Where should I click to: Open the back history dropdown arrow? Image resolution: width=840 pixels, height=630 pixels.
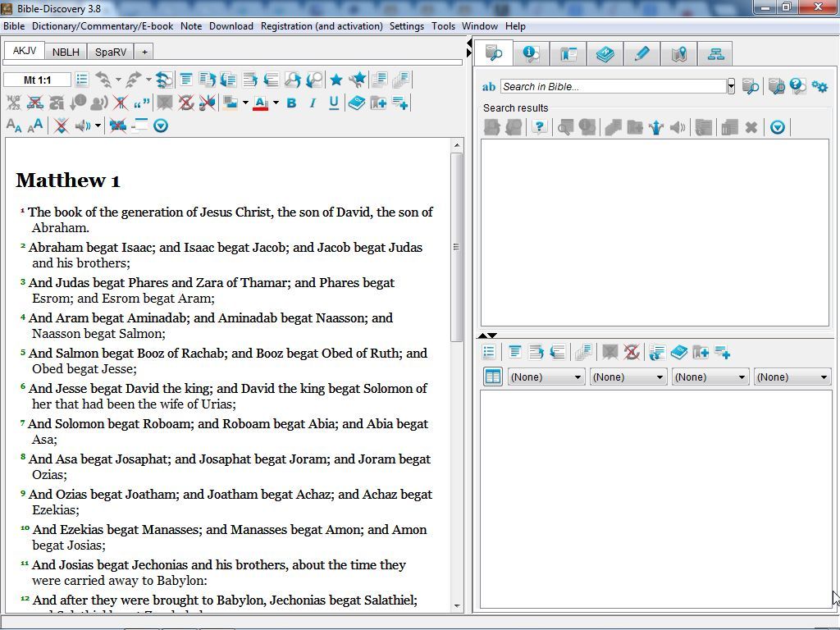(x=118, y=80)
